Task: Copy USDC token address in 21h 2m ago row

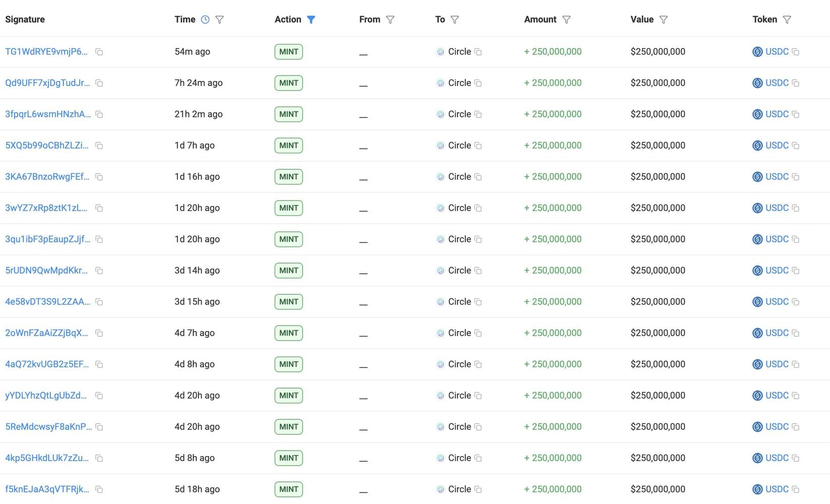Action: point(796,114)
